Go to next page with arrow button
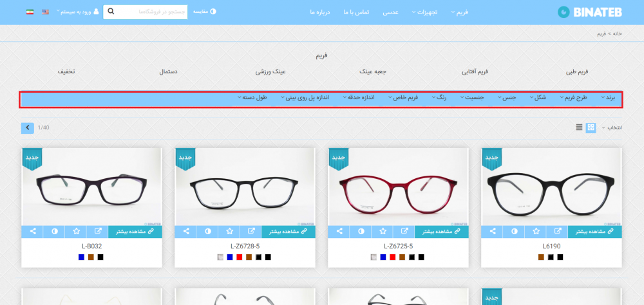This screenshot has width=644, height=305. [x=28, y=127]
